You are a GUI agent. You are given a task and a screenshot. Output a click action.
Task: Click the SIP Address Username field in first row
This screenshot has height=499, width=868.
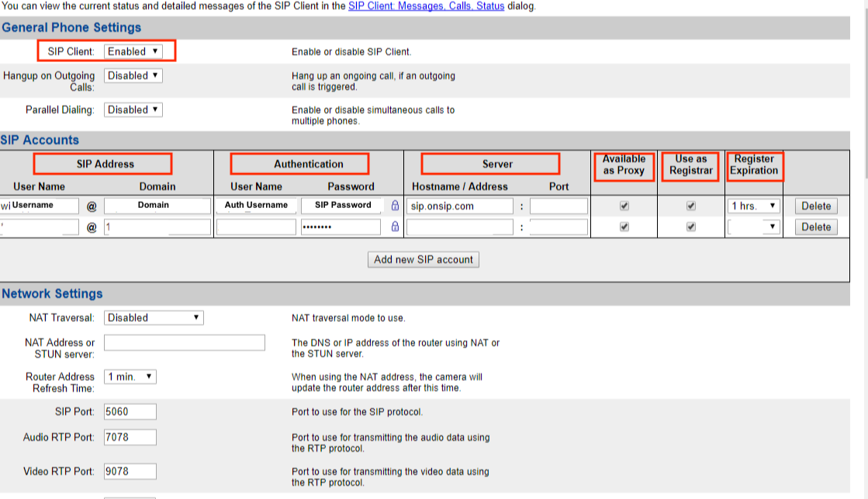tap(40, 206)
